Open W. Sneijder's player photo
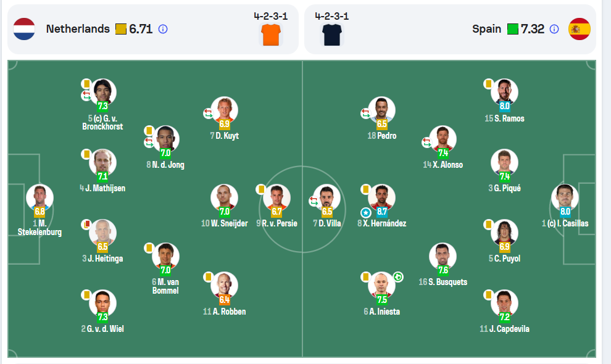Image resolution: width=611 pixels, height=364 pixels. click(x=224, y=197)
